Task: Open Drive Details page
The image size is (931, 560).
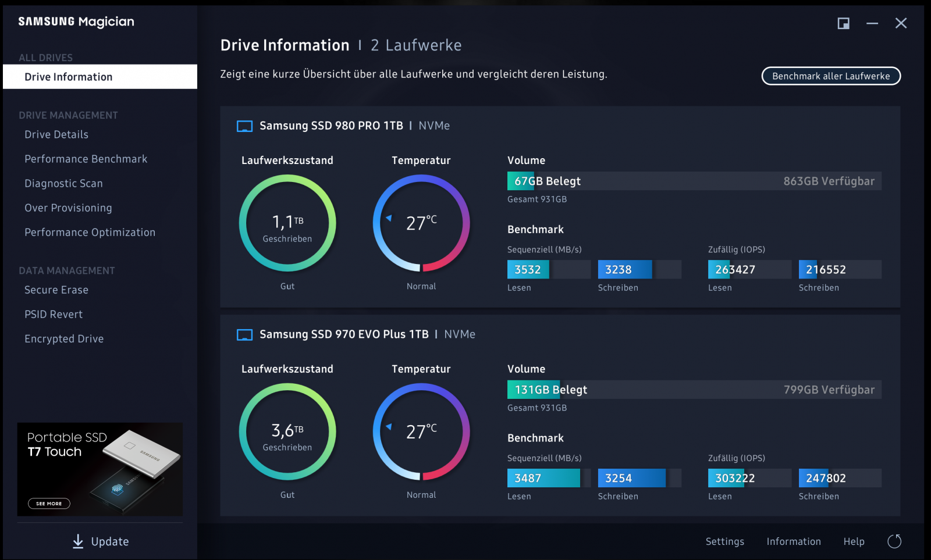Action: pos(56,134)
